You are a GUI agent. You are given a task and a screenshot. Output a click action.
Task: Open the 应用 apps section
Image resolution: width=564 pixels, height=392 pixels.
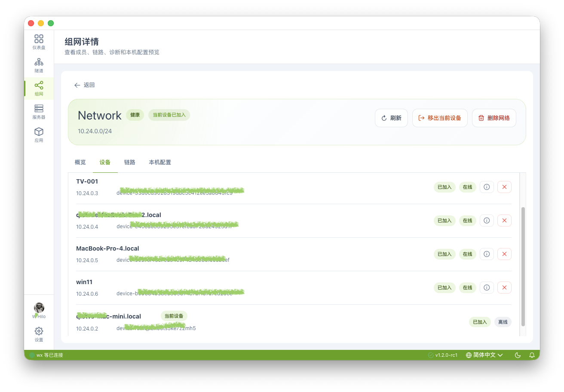point(39,135)
